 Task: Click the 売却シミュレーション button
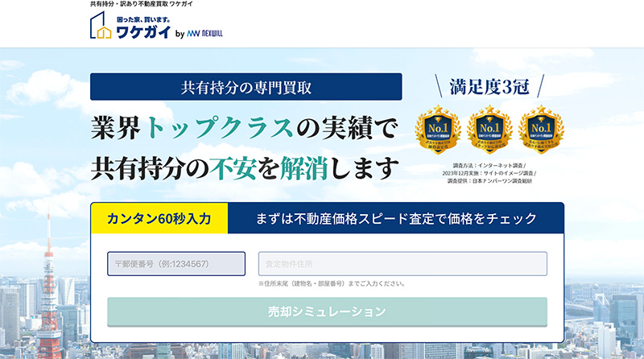click(327, 312)
